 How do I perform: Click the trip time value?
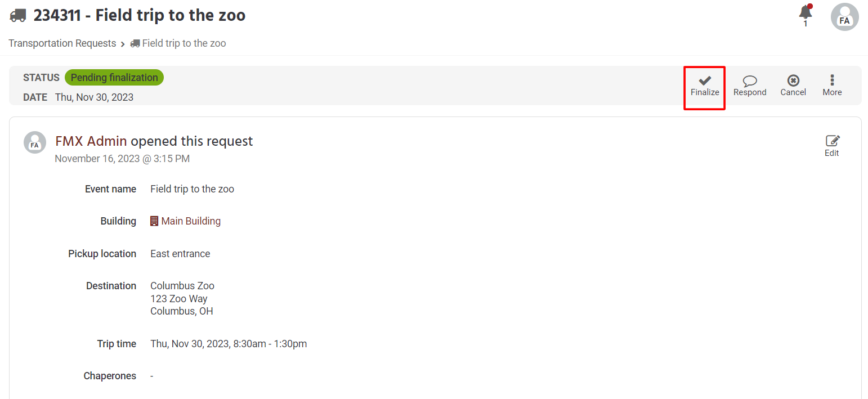point(229,344)
